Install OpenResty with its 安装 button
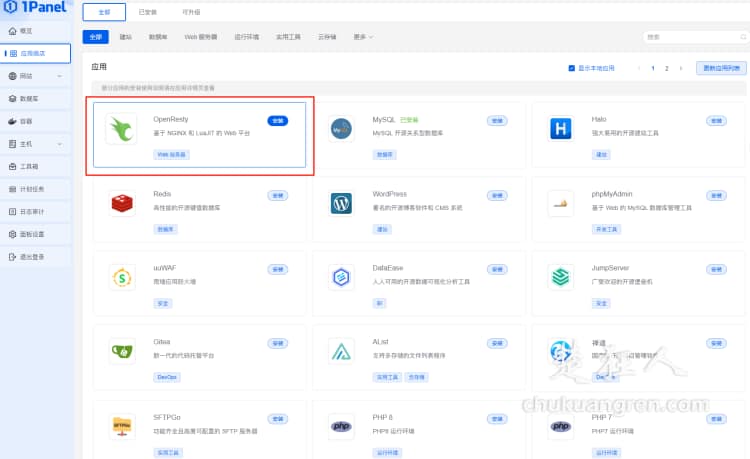The image size is (750, 459). (278, 121)
